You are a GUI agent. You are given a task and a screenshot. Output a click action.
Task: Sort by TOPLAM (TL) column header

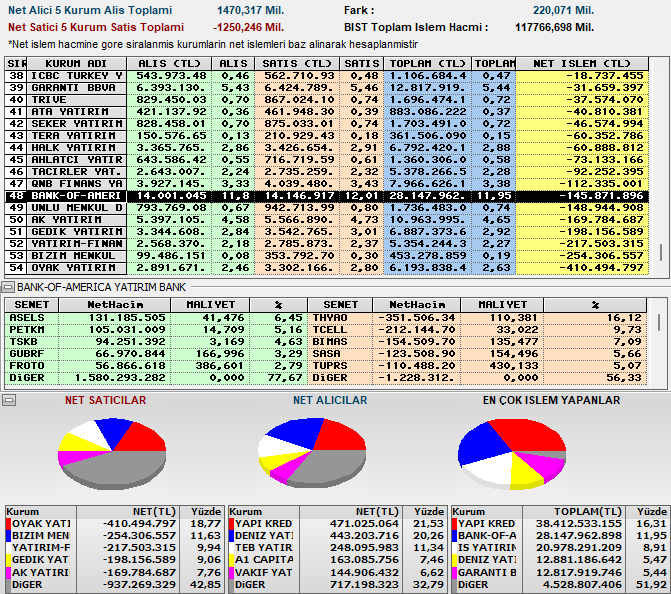[427, 63]
